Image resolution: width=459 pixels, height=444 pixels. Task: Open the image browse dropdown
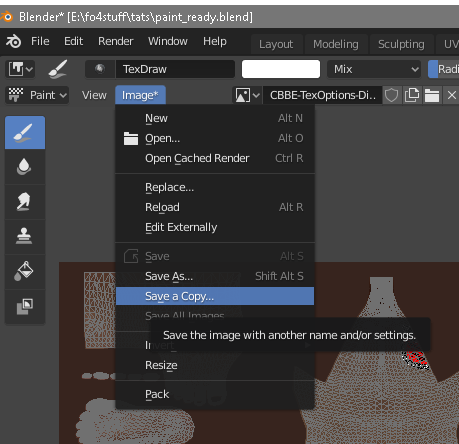246,95
